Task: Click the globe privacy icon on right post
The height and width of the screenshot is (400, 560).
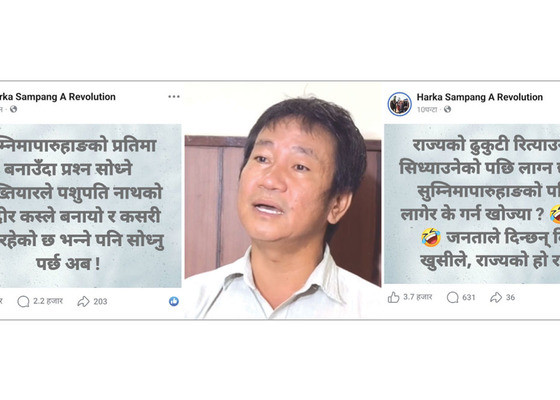Action: click(447, 109)
